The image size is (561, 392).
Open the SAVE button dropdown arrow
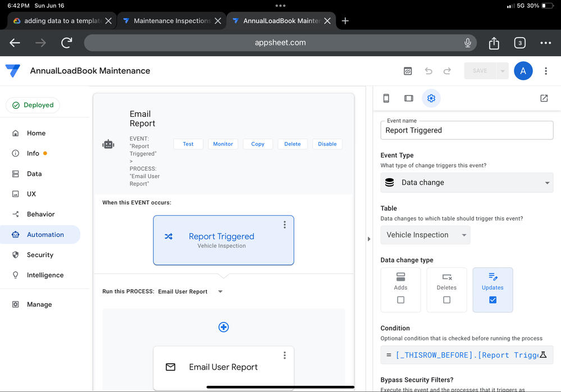(x=503, y=71)
